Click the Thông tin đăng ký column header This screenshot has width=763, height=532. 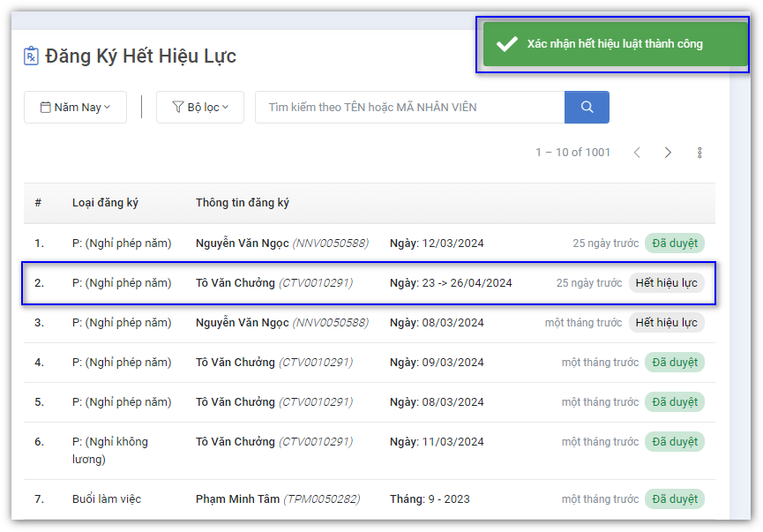point(243,203)
